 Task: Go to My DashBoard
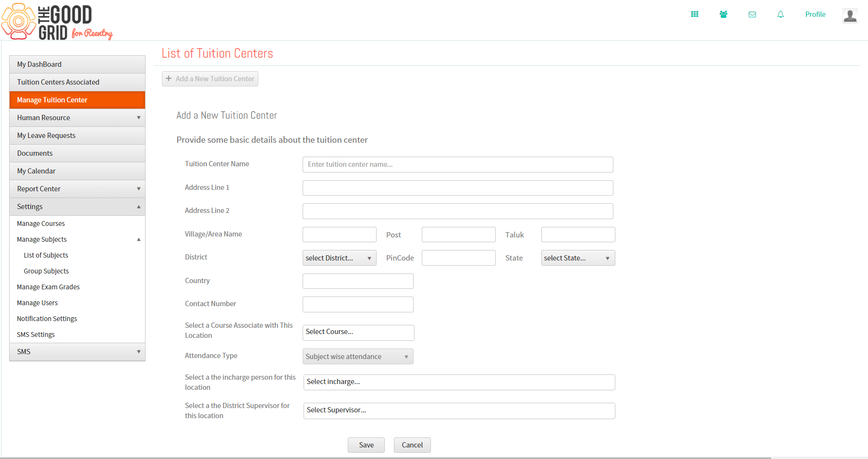tap(77, 64)
